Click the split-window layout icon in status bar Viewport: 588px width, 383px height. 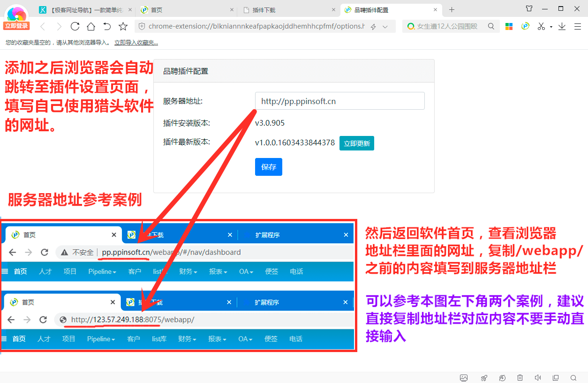click(x=555, y=378)
